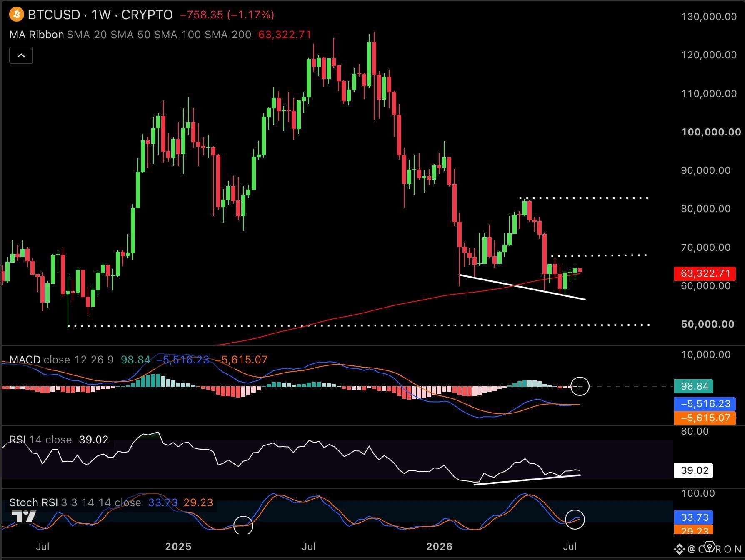Click the MACD settings text 'close 12 26 9'
Screen dimensions: 745x560
pos(78,360)
